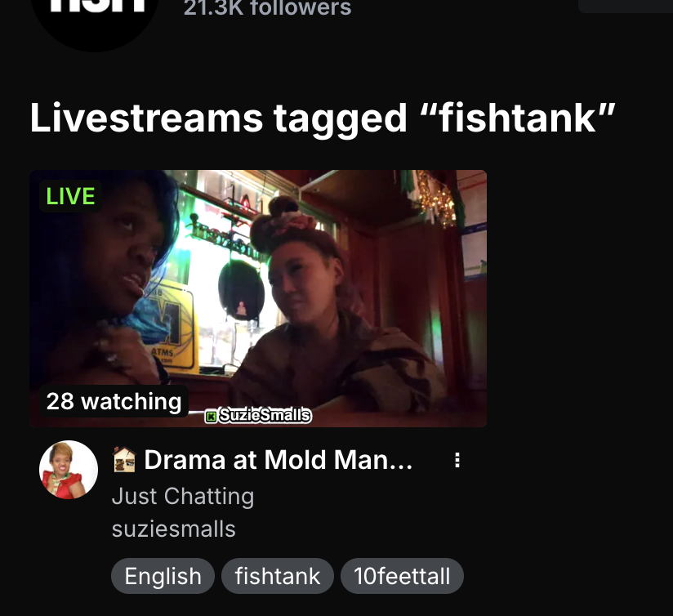The width and height of the screenshot is (673, 616).
Task: Click the 28 watching viewer count
Action: pyautogui.click(x=114, y=401)
